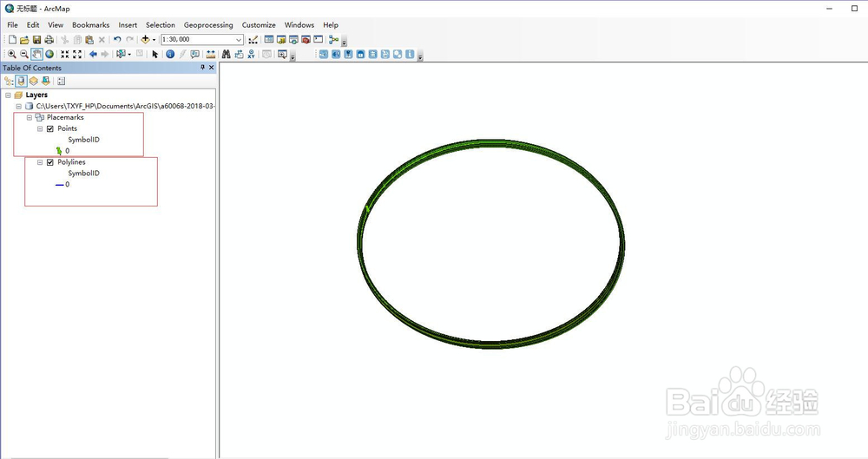Uncheck the Points layer checkbox

click(50, 128)
